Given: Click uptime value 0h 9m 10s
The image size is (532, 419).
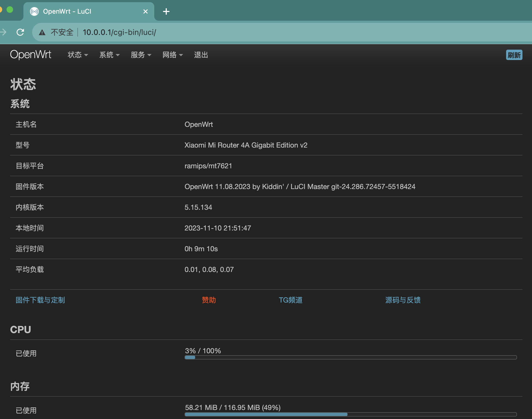Looking at the screenshot, I should (201, 249).
